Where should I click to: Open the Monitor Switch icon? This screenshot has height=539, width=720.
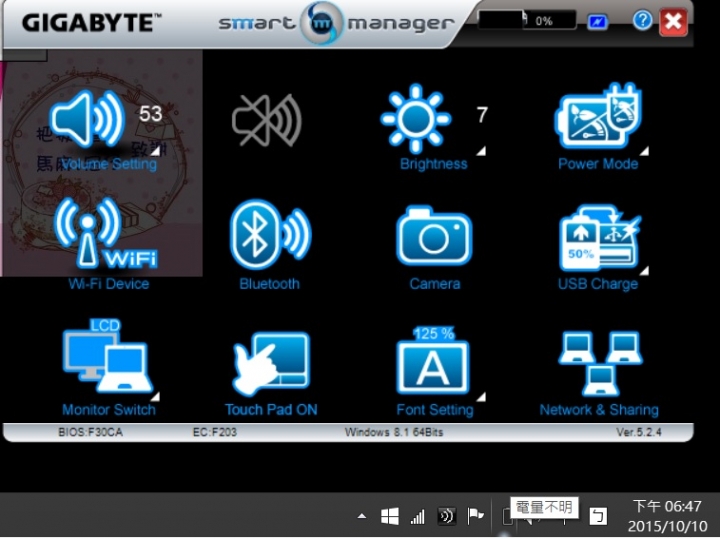(x=107, y=355)
